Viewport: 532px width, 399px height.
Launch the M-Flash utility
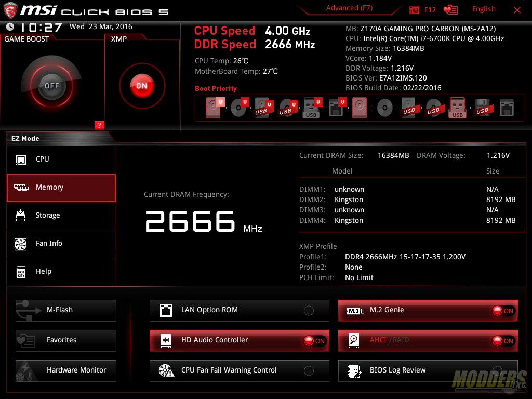66,311
